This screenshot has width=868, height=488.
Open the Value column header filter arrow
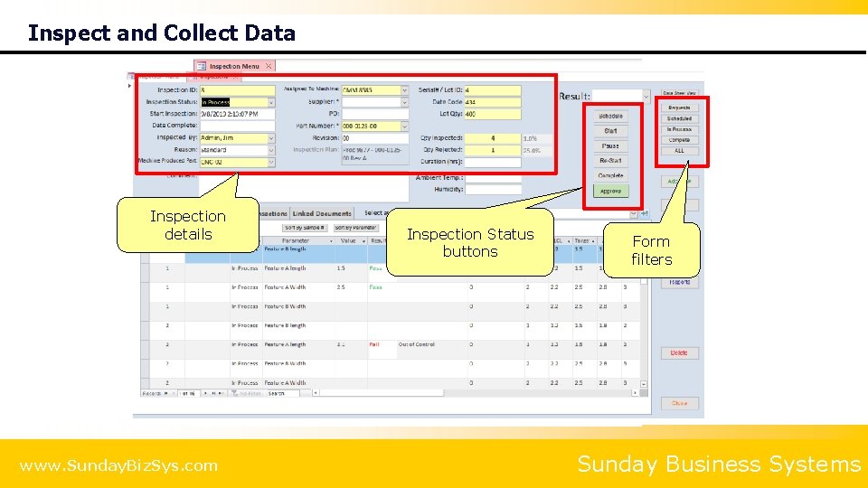point(363,241)
